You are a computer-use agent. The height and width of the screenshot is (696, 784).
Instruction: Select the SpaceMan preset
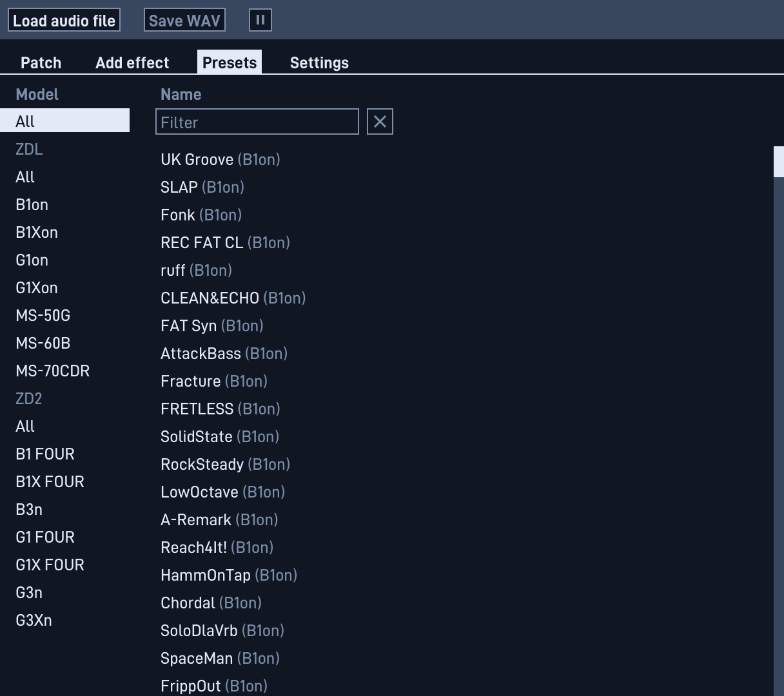[x=220, y=658]
